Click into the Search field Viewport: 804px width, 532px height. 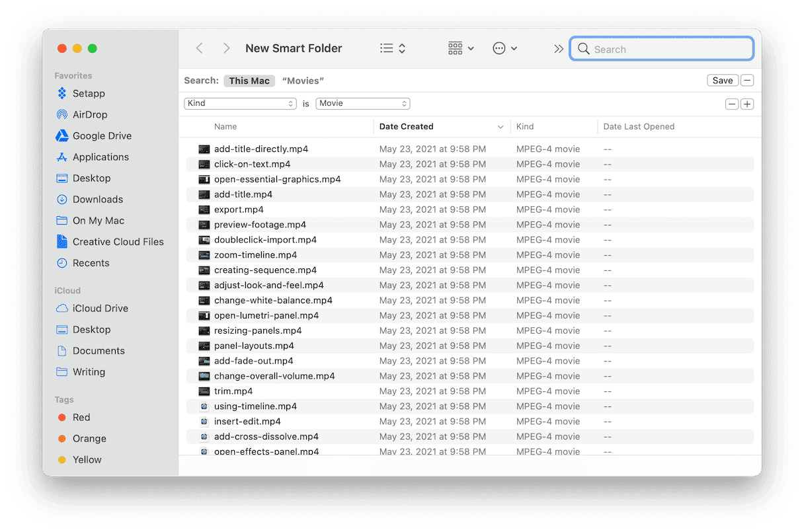coord(669,49)
